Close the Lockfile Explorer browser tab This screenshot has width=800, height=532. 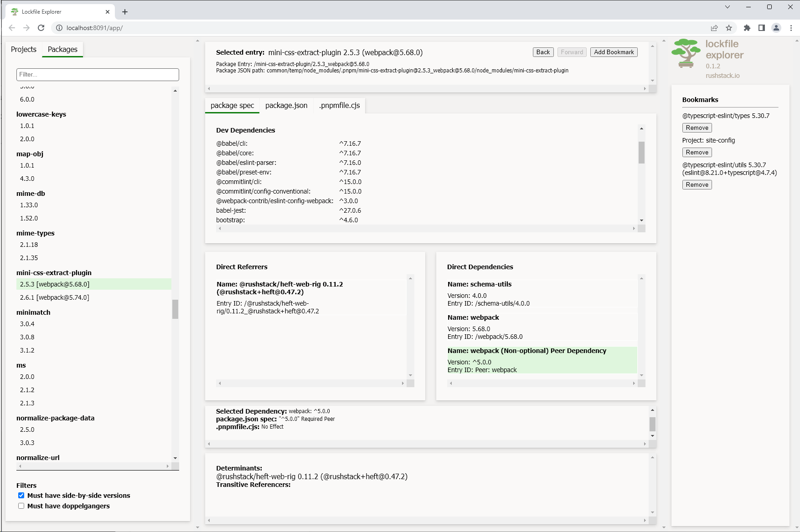tap(108, 12)
